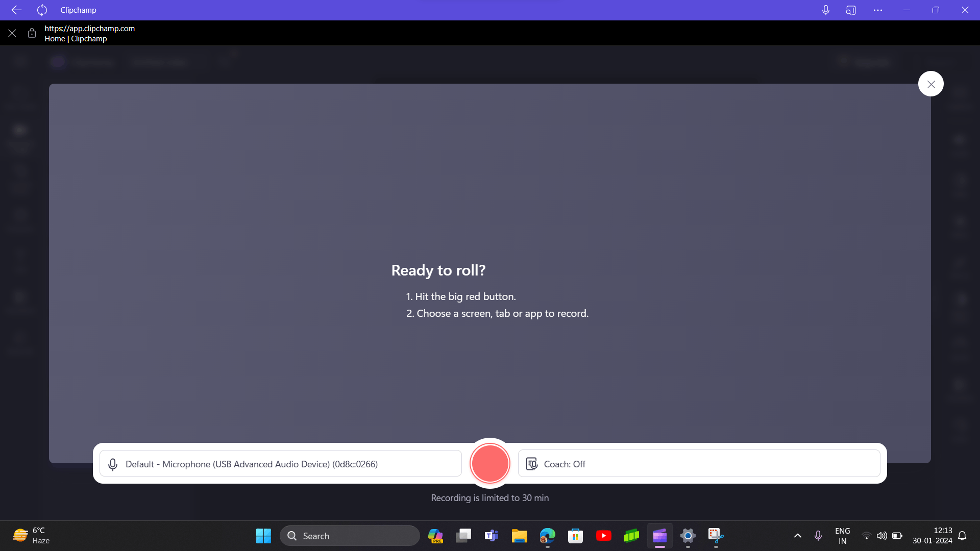
Task: Open File Explorer from taskbar
Action: pyautogui.click(x=519, y=536)
